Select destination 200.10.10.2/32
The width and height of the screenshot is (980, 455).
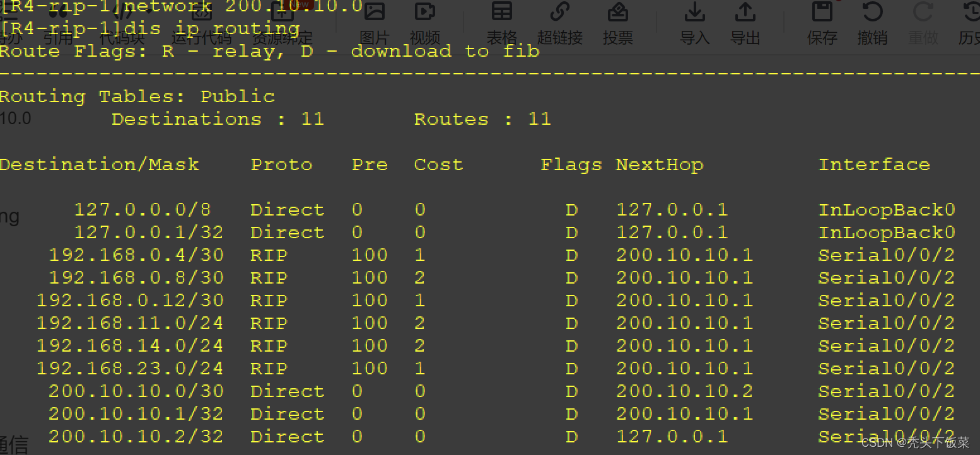click(x=136, y=437)
